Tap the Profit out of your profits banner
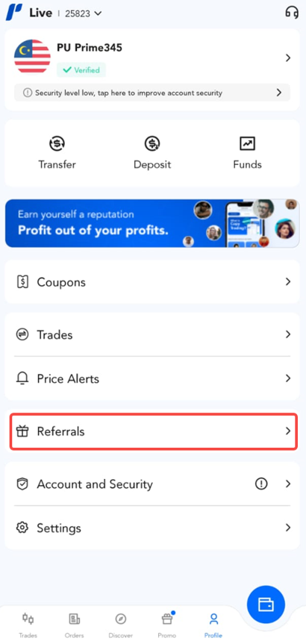Viewport: 306px width, 644px height. pos(152,223)
